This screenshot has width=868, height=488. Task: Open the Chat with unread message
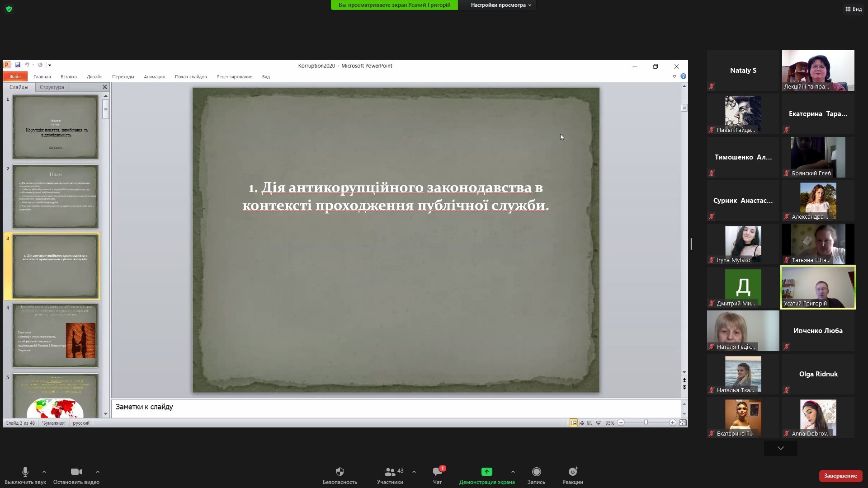437,472
